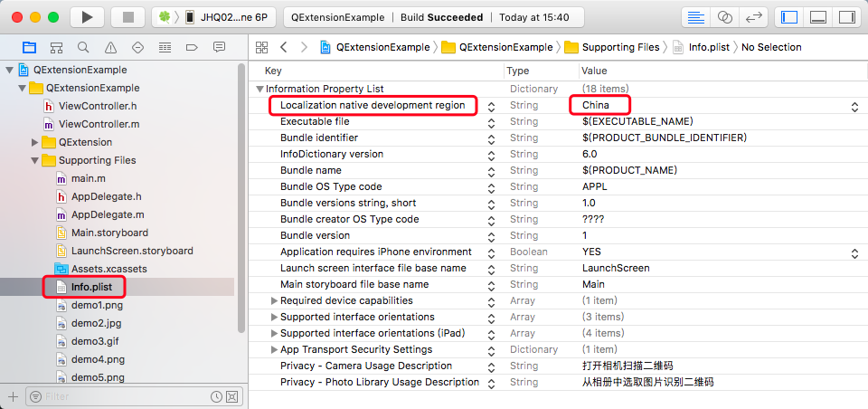Collapse the QExtensionExample group folder
This screenshot has height=409, width=868.
(22, 88)
